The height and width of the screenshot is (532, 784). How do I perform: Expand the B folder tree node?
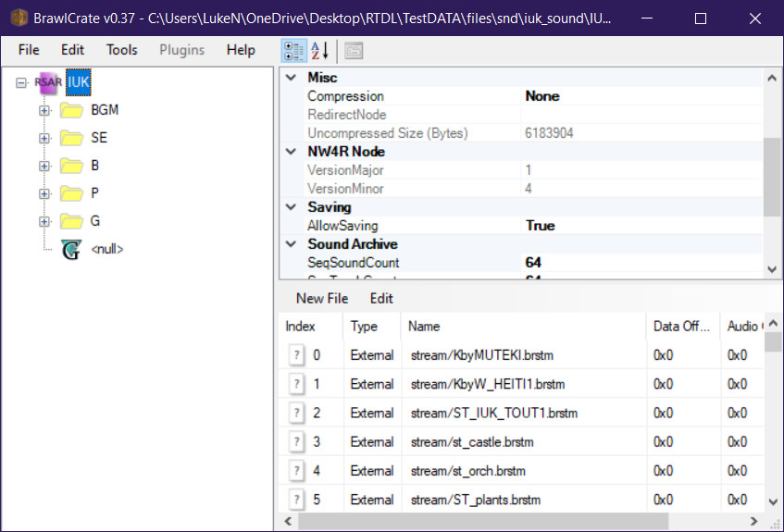(x=44, y=167)
